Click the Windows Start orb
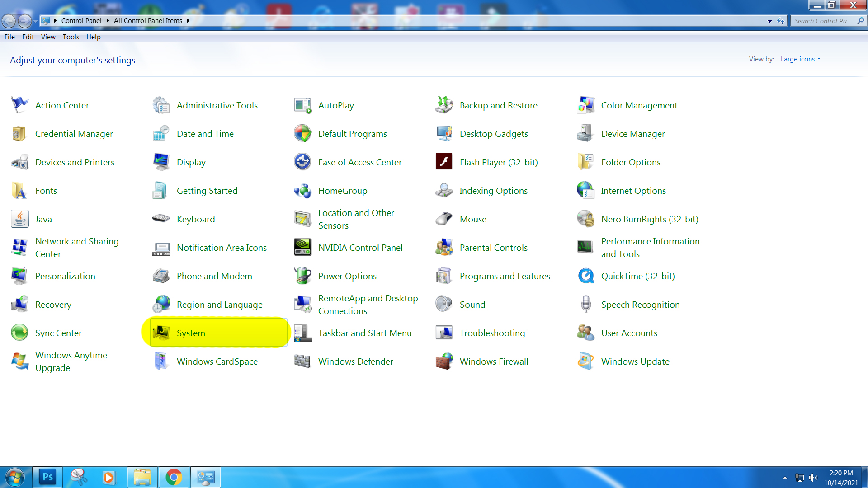This screenshot has width=868, height=488. click(14, 477)
